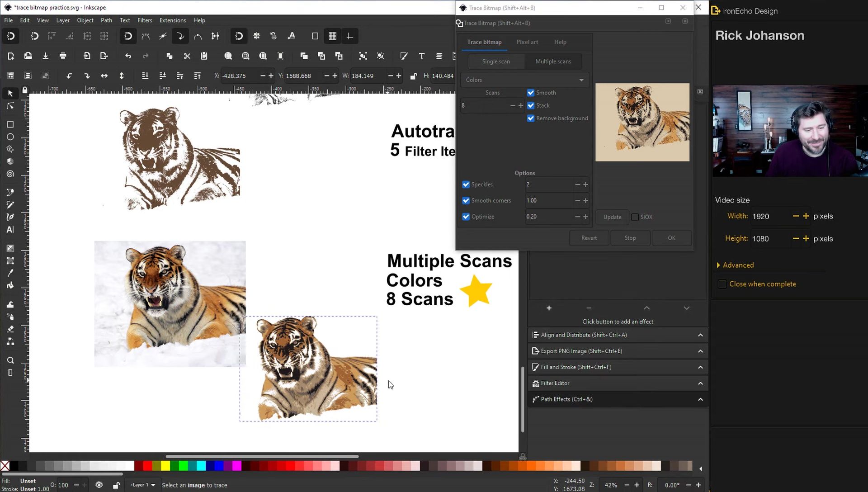
Task: Enable the SIOX checkbox
Action: point(635,217)
